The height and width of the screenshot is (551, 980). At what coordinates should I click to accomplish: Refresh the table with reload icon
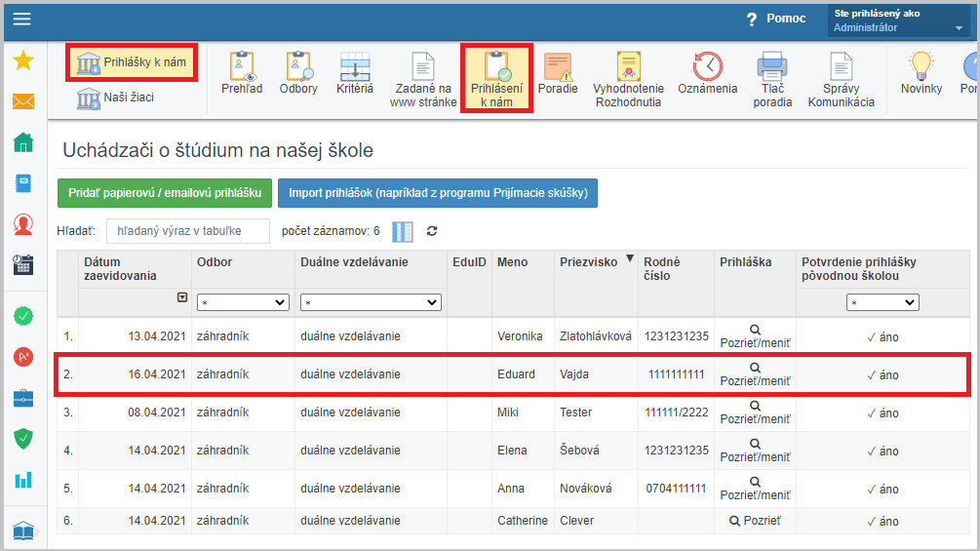[432, 231]
